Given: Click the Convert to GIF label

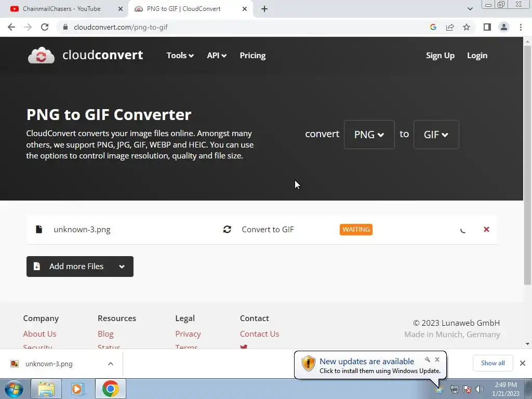Looking at the screenshot, I should click(x=268, y=229).
